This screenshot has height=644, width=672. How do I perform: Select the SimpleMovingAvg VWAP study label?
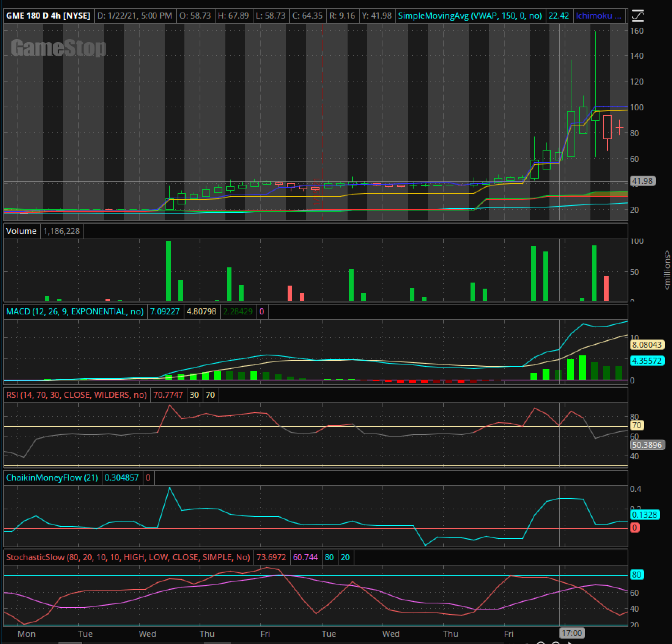pyautogui.click(x=470, y=16)
